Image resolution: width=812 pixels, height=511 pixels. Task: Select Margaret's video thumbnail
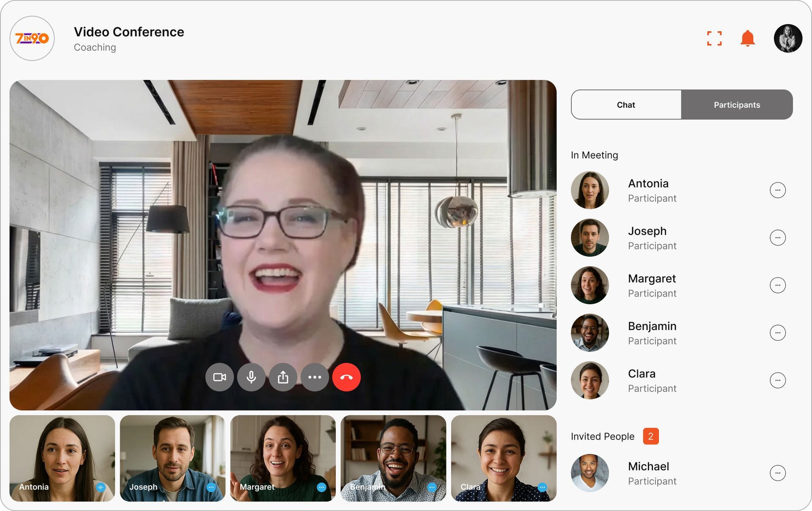click(283, 458)
